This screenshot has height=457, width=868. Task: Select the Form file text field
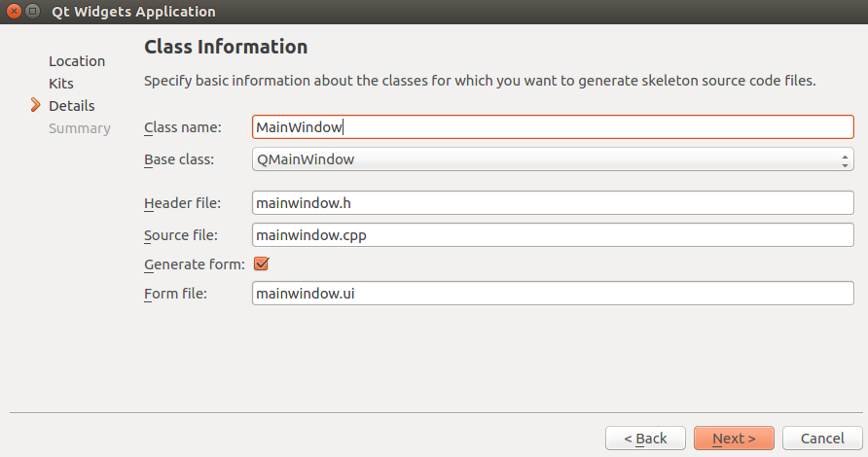[x=552, y=294]
